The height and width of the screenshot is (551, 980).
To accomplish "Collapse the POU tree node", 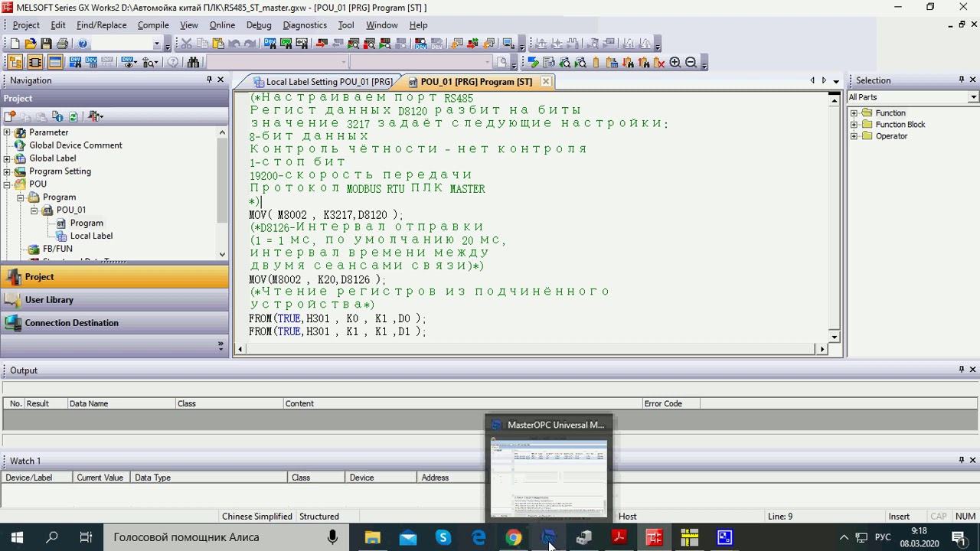I will point(7,184).
